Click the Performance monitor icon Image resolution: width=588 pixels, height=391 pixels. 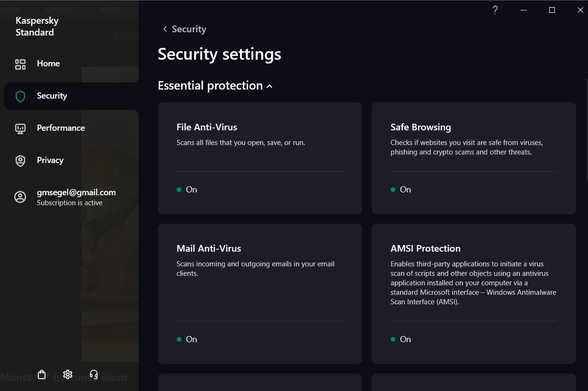(x=20, y=129)
